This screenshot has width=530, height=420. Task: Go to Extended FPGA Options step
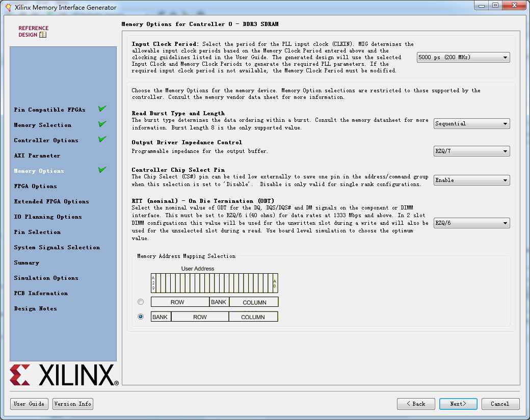[51, 201]
